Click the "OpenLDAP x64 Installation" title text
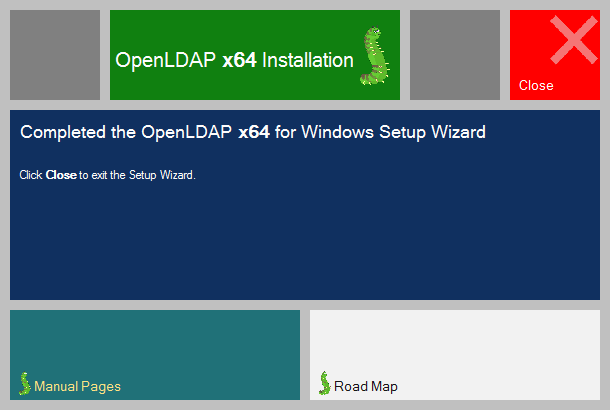This screenshot has width=610, height=410. point(234,60)
